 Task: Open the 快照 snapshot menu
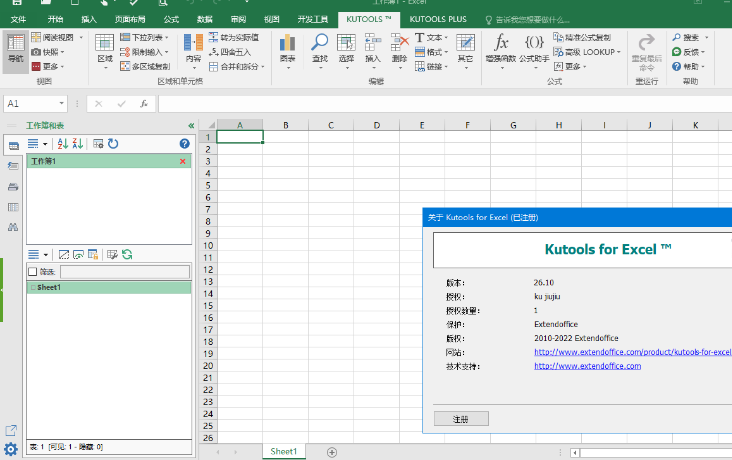pos(48,52)
